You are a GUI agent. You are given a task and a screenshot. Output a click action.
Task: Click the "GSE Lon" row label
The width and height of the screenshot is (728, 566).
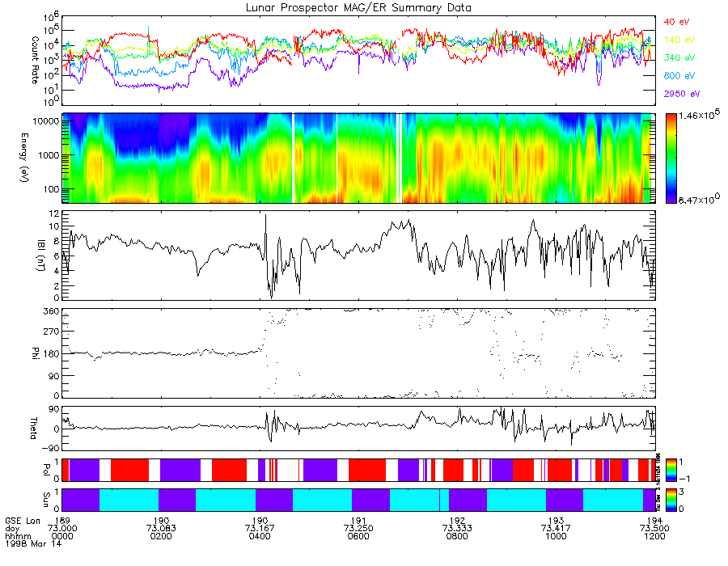click(x=23, y=521)
